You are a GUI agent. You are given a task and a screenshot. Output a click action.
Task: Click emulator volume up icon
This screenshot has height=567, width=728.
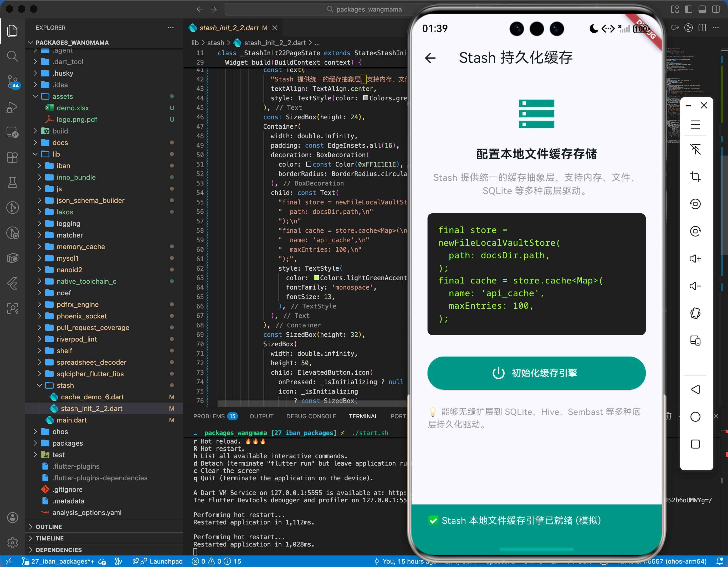[695, 259]
